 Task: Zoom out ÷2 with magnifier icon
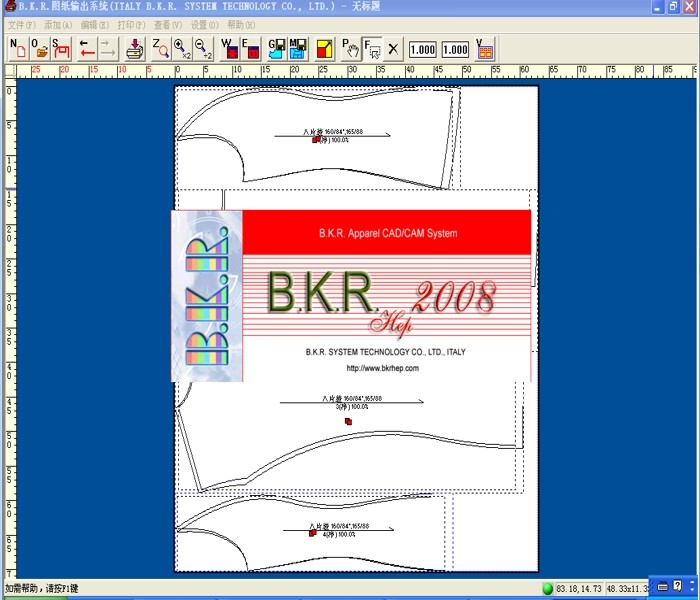pyautogui.click(x=204, y=49)
